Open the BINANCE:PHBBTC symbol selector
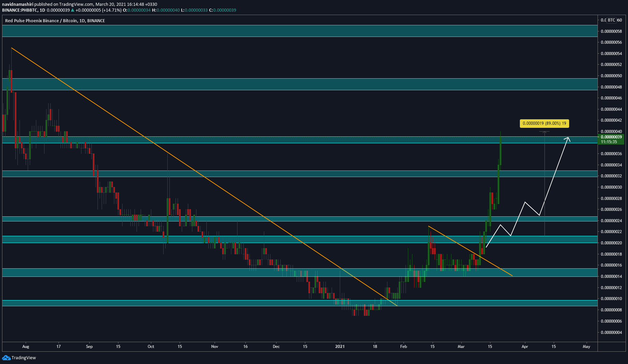The image size is (628, 364). coord(19,10)
